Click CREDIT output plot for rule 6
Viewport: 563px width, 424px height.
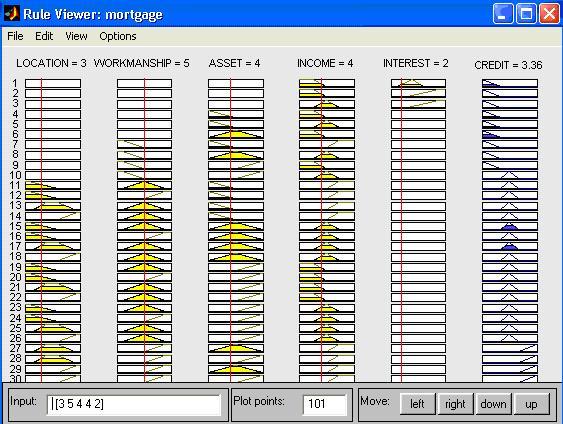pos(510,134)
